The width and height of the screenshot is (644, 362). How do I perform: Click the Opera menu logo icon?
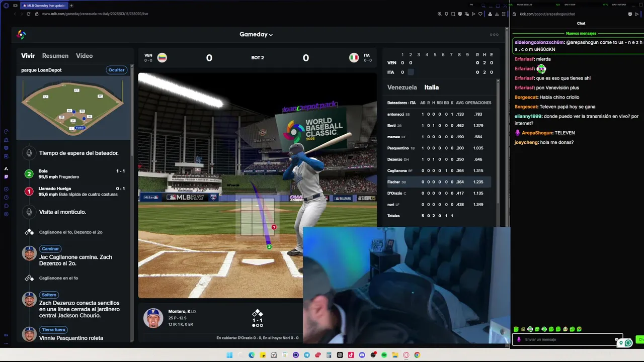click(x=6, y=6)
